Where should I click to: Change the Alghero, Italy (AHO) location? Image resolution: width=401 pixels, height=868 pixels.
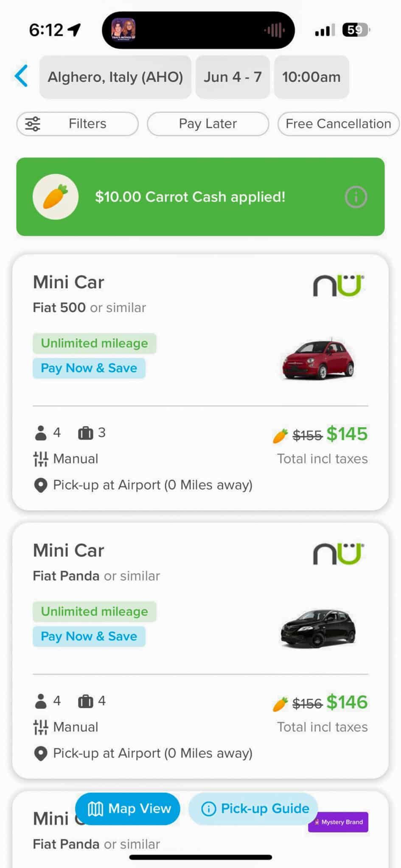(115, 77)
